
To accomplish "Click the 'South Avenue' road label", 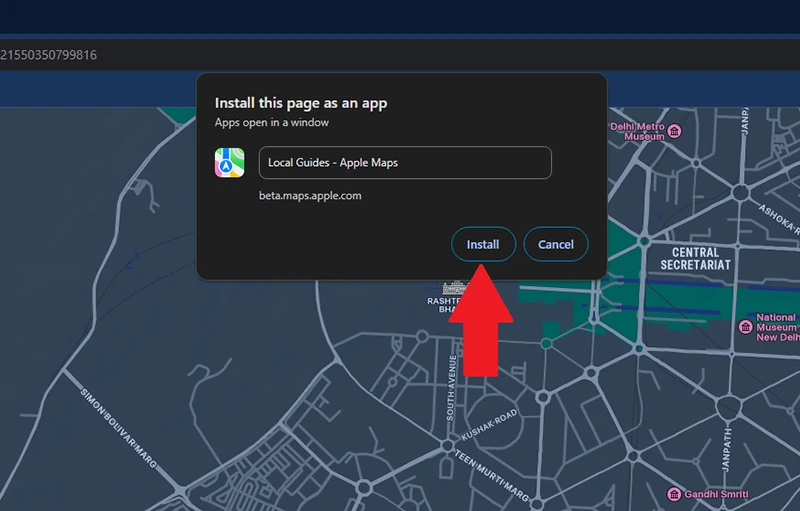I will (x=452, y=388).
